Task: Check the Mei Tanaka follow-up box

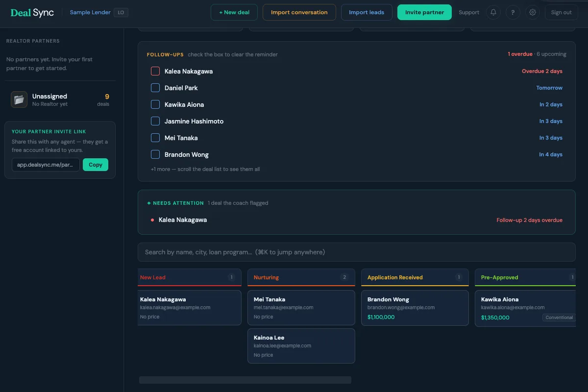Action: click(x=155, y=138)
